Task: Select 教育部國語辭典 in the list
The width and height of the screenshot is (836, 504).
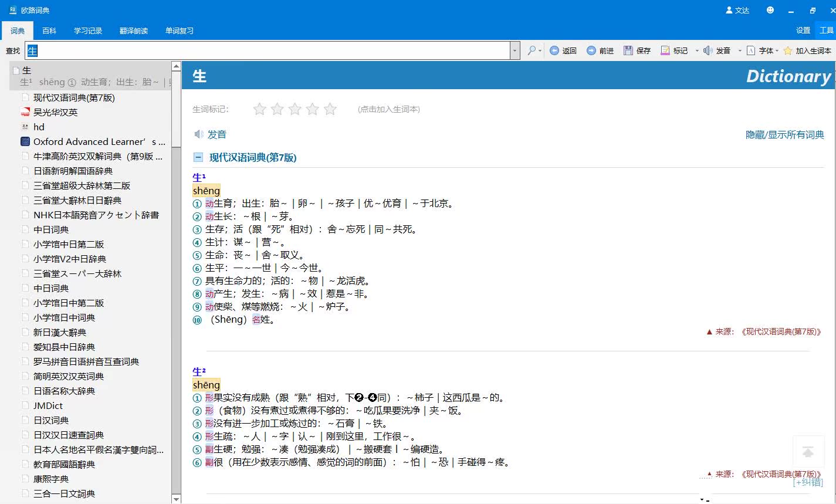Action: 64,464
